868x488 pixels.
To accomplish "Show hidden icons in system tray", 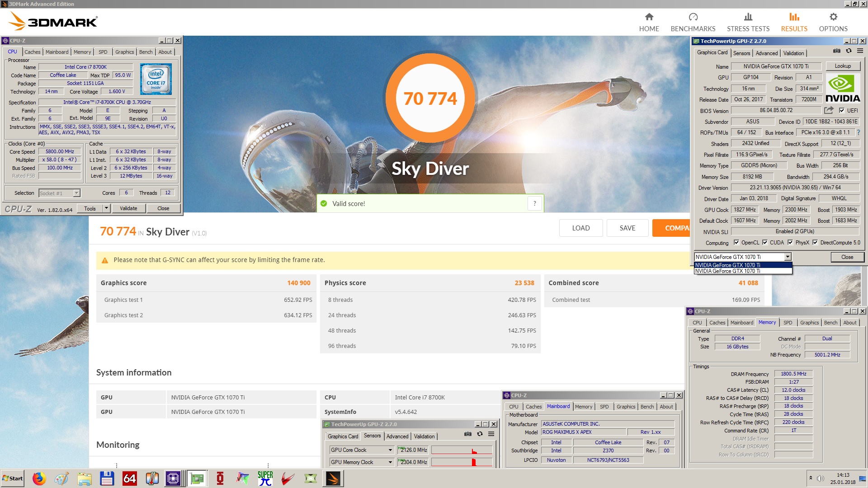I will click(x=810, y=478).
